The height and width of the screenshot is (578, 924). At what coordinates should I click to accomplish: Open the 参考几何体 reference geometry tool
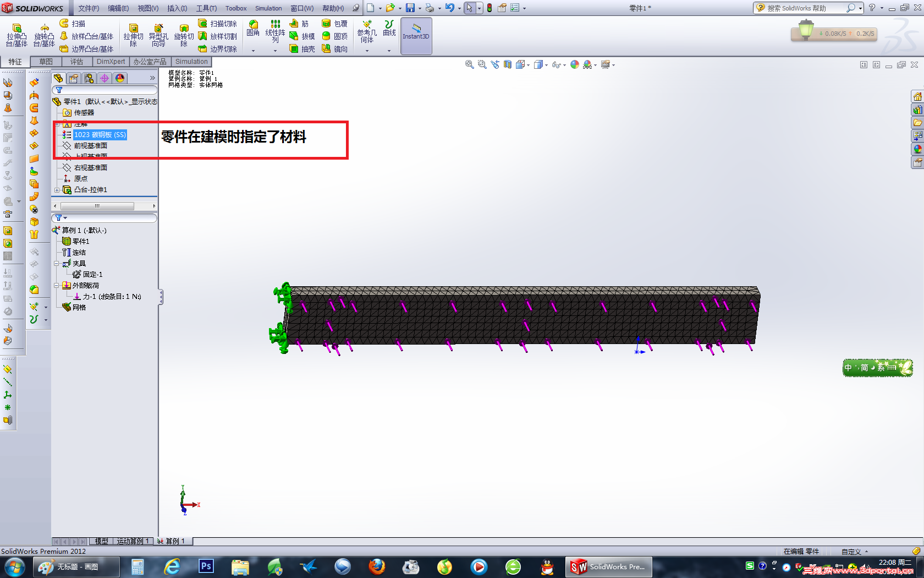click(x=367, y=31)
